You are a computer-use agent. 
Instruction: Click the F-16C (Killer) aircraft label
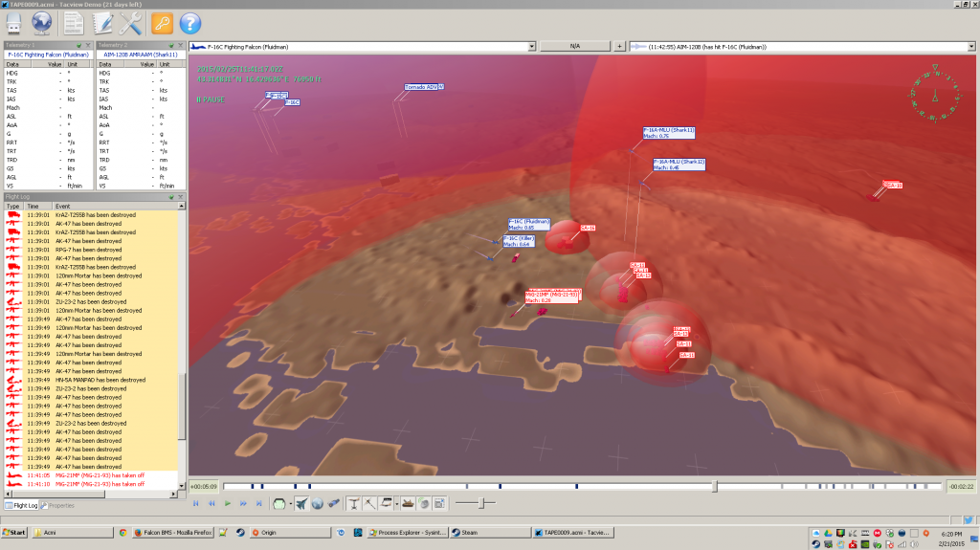(519, 241)
